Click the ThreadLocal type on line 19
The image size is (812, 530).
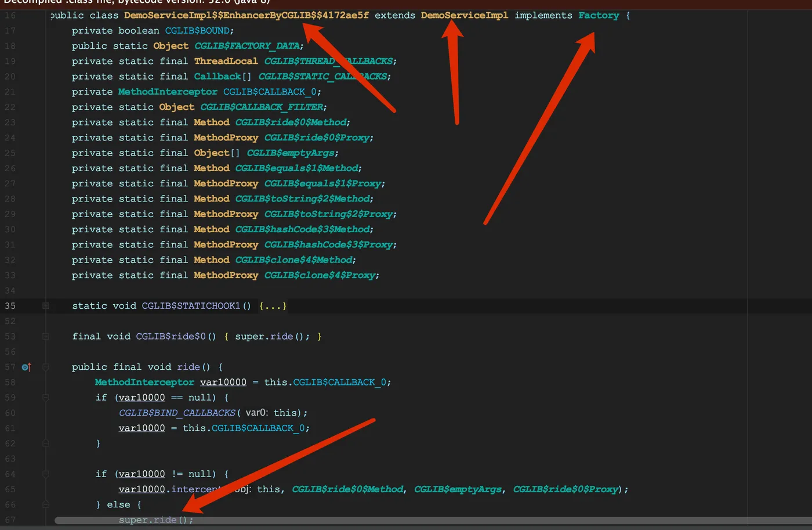(226, 61)
